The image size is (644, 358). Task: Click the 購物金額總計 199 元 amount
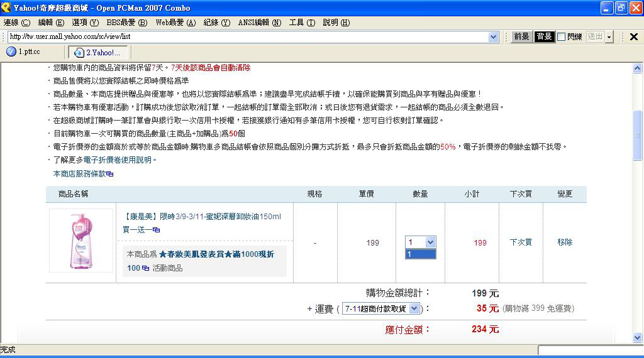tap(486, 293)
